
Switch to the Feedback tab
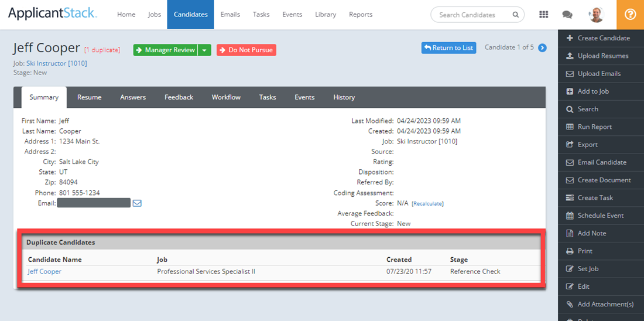(179, 97)
